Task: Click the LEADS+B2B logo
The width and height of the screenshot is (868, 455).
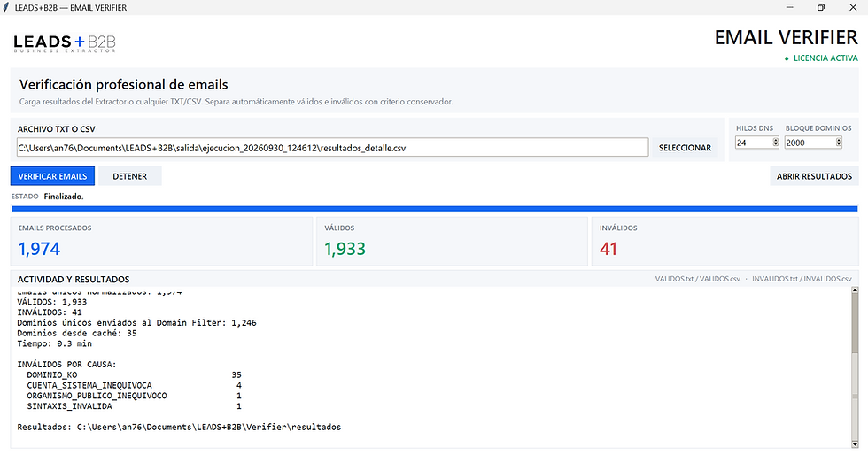Action: [x=65, y=43]
